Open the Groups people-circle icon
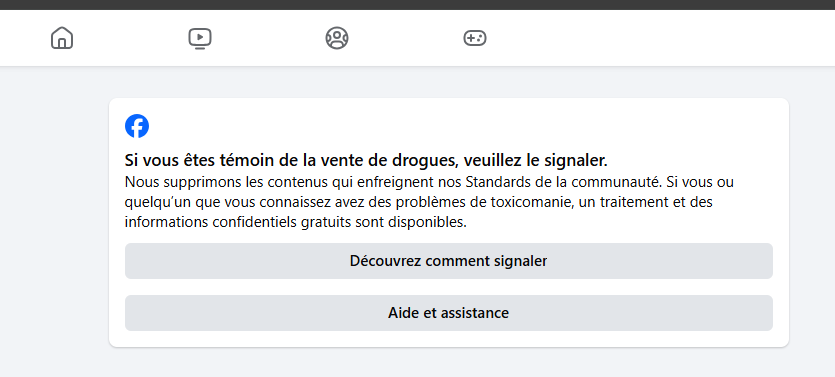Screen dimensions: 835x377 (x=337, y=38)
